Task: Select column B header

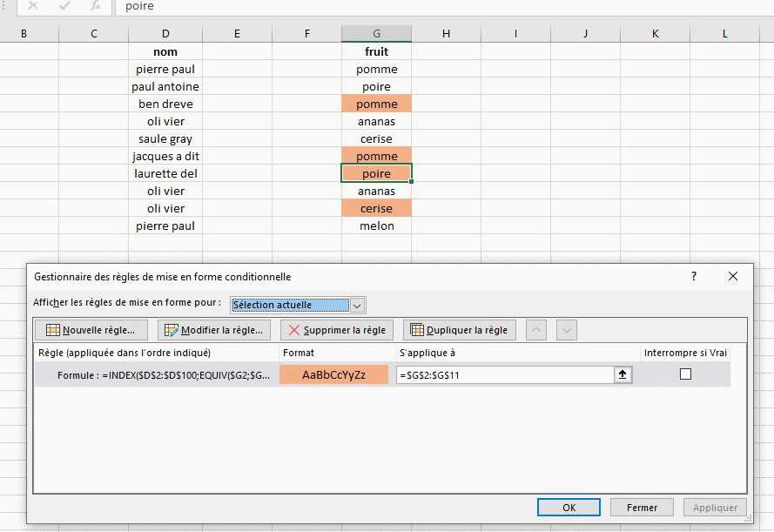Action: coord(24,34)
